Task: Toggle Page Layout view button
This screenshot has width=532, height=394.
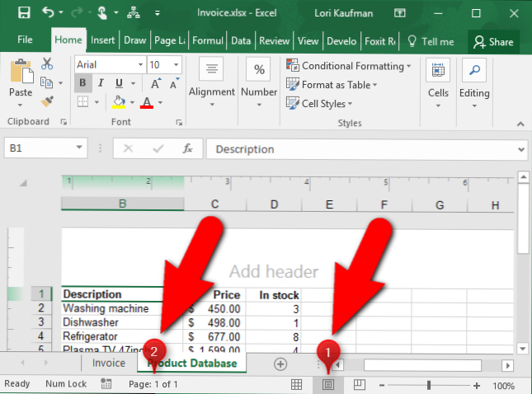Action: 328,385
